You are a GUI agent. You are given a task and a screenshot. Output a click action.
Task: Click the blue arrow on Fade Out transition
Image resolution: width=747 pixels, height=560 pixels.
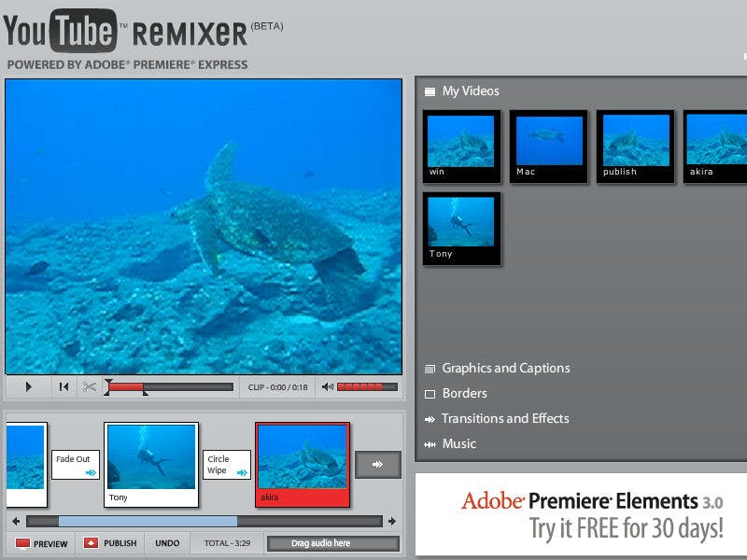pyautogui.click(x=91, y=472)
